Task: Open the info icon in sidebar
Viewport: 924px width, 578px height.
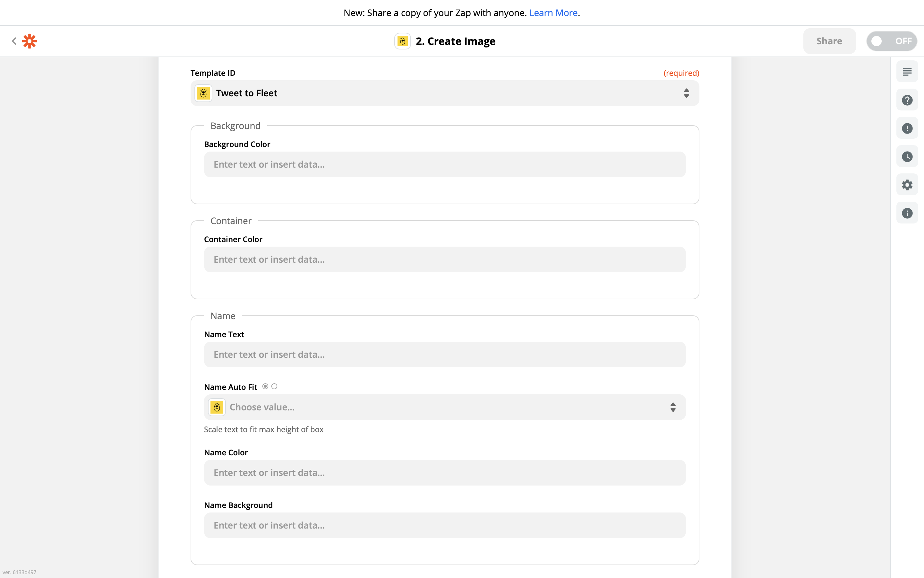Action: click(907, 213)
